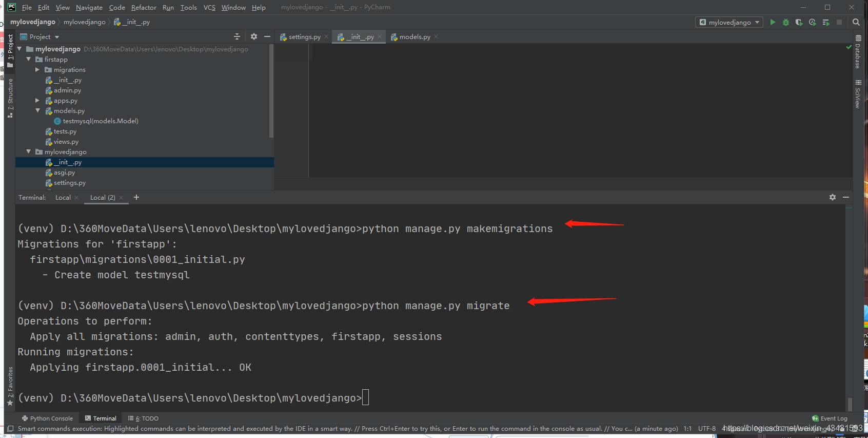868x438 pixels.
Task: Open the Edit menu
Action: (44, 7)
